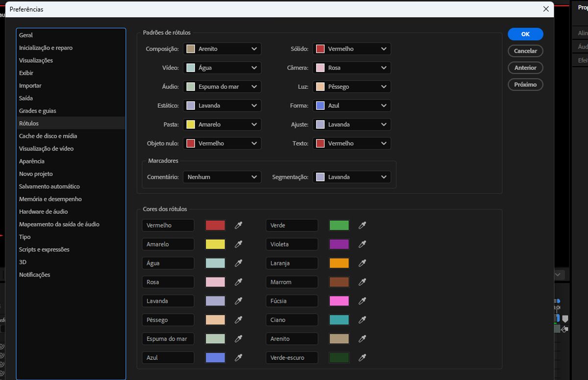Change the Pasta label color dropdown
Image resolution: width=588 pixels, height=380 pixels.
(x=222, y=125)
